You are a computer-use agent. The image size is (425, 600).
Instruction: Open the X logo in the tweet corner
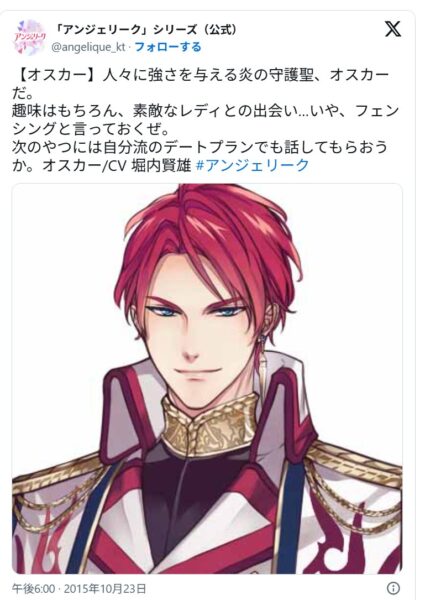pyautogui.click(x=392, y=29)
